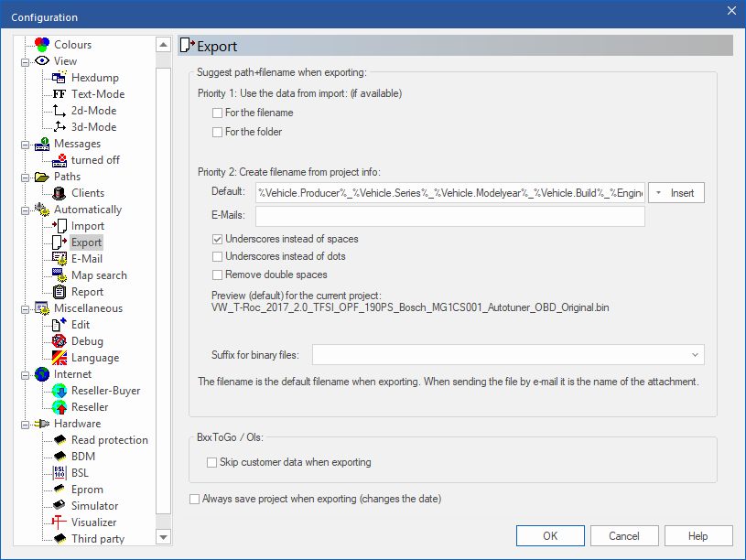
Task: Click the Messages icon
Action: click(42, 144)
